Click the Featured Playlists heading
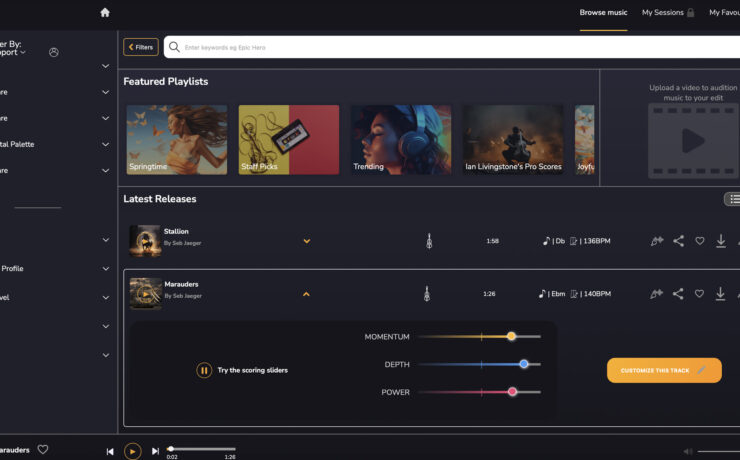Screen dimensions: 740x460 click(x=166, y=82)
